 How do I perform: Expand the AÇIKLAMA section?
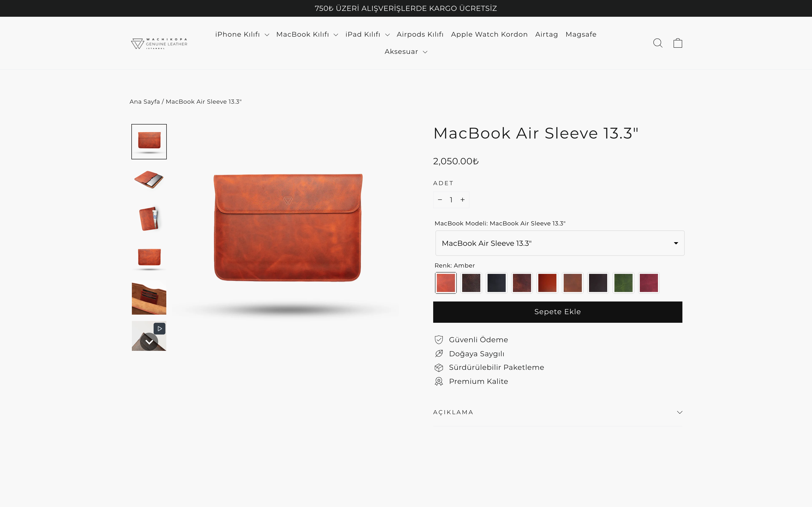[x=557, y=412]
